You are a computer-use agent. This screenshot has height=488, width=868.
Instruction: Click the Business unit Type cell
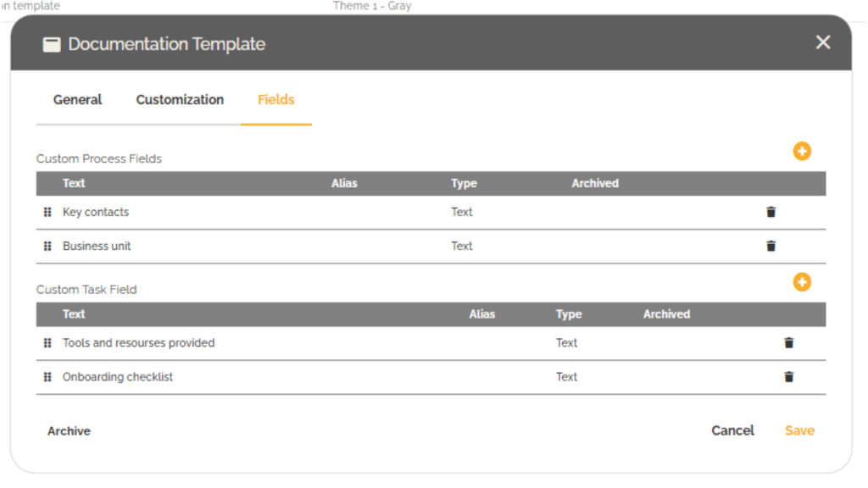(x=462, y=247)
